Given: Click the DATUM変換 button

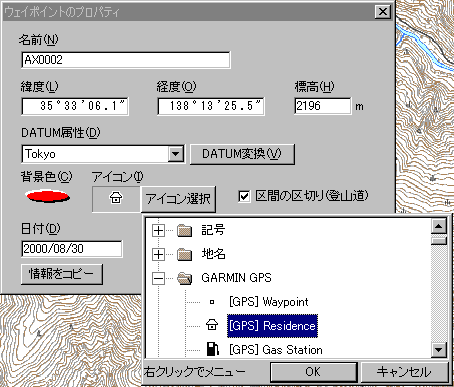Looking at the screenshot, I should point(242,154).
